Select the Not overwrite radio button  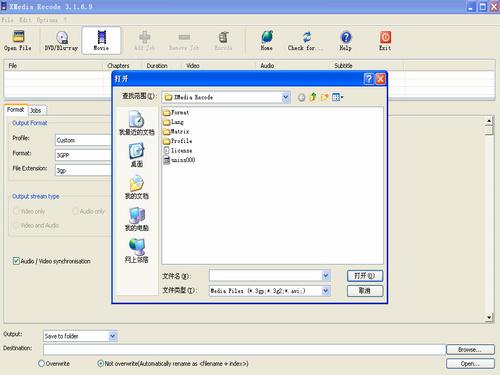pyautogui.click(x=100, y=364)
